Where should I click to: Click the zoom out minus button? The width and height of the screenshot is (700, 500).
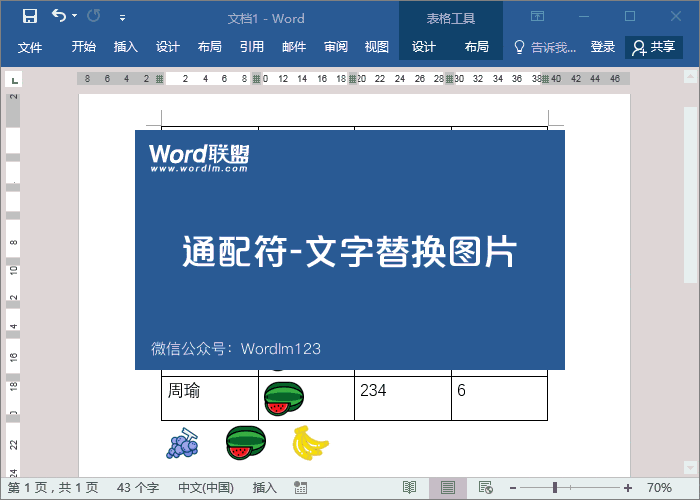tap(513, 488)
